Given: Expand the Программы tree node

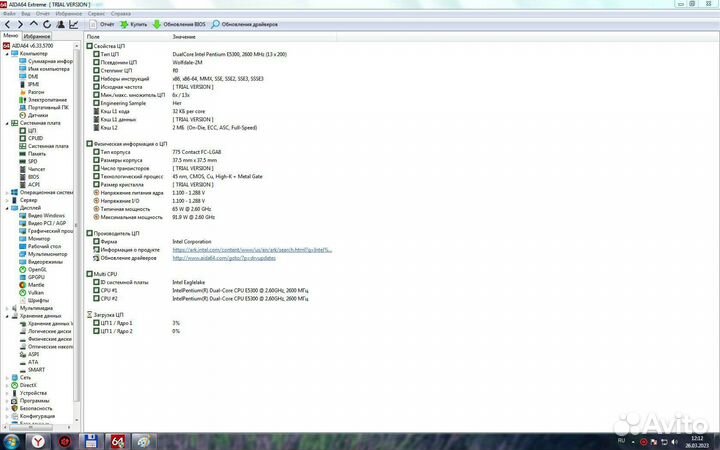Looking at the screenshot, I should (x=7, y=401).
